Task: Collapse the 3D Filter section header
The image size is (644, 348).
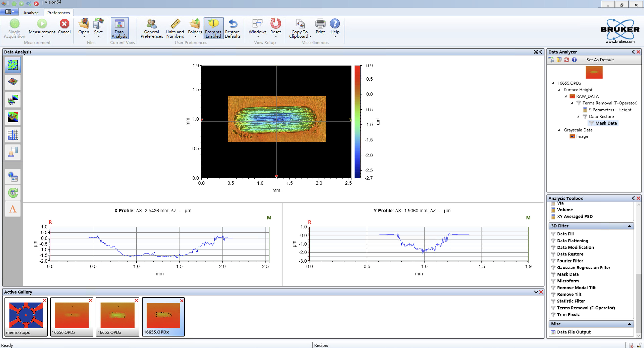Action: 629,226
